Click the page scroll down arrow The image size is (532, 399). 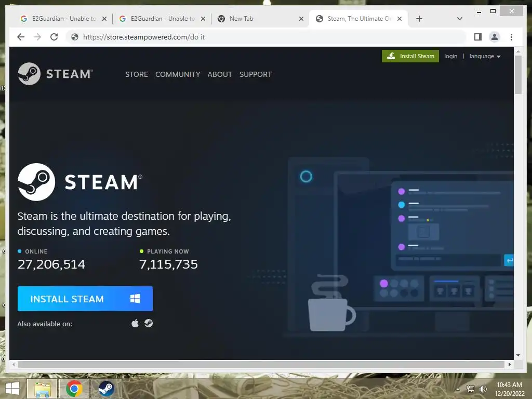pyautogui.click(x=518, y=355)
